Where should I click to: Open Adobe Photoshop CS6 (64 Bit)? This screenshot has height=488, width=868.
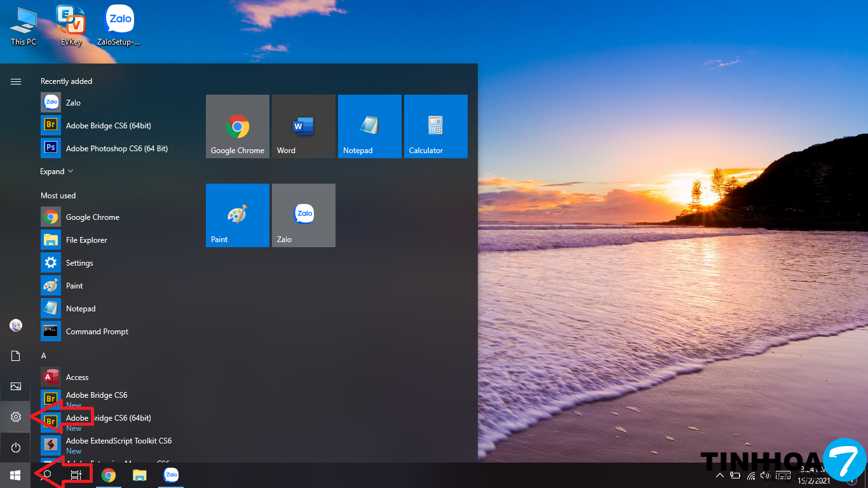pos(116,149)
